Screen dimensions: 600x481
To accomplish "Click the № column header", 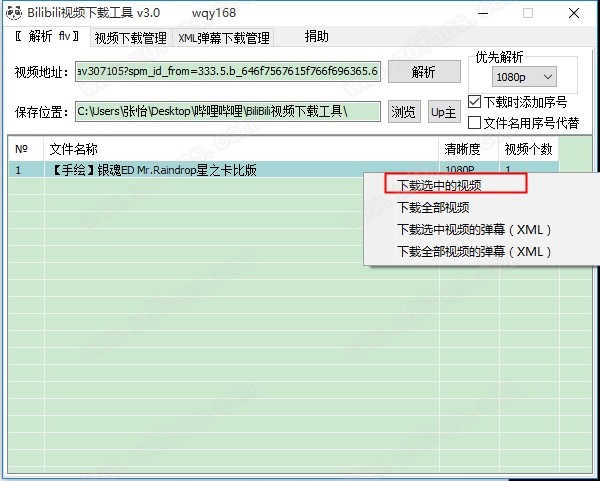I will (26, 149).
